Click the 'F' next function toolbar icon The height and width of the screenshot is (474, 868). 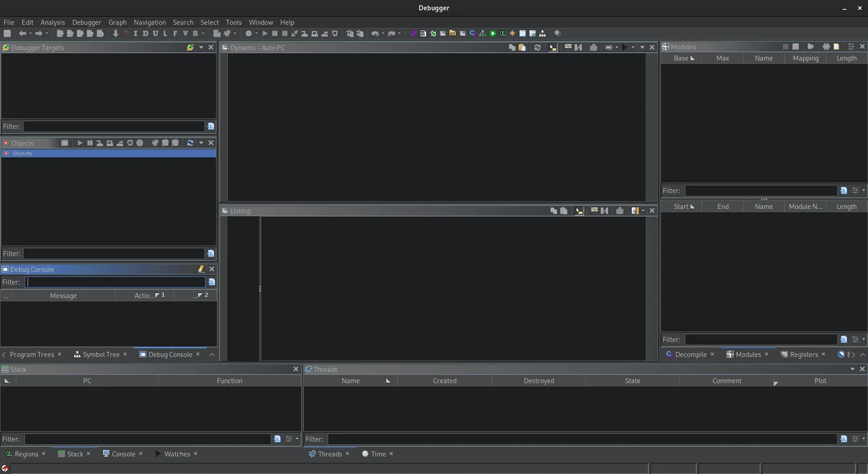point(175,33)
